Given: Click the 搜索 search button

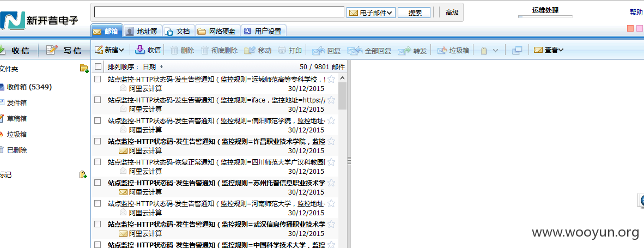Looking at the screenshot, I should click(x=415, y=13).
